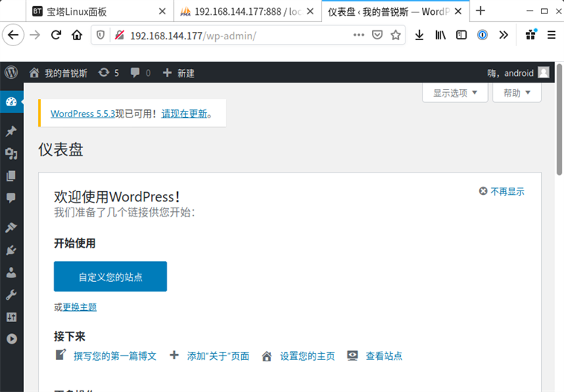Click the 更换主题 link
564x392 pixels.
(x=80, y=307)
